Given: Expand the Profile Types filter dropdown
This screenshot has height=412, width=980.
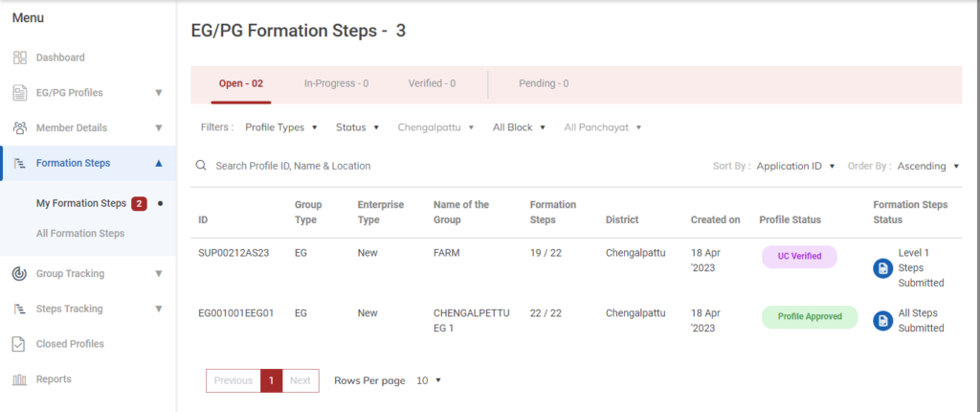Looking at the screenshot, I should (280, 127).
